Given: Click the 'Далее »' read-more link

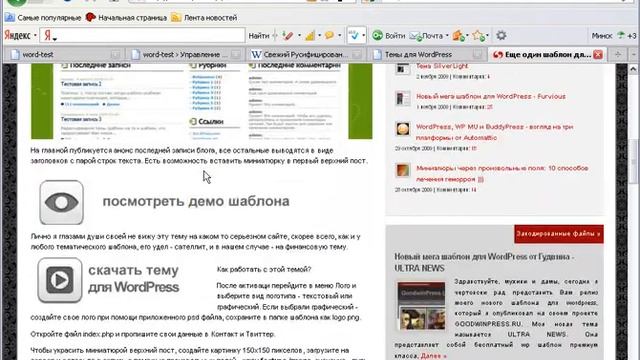Looking at the screenshot, I should tap(433, 356).
